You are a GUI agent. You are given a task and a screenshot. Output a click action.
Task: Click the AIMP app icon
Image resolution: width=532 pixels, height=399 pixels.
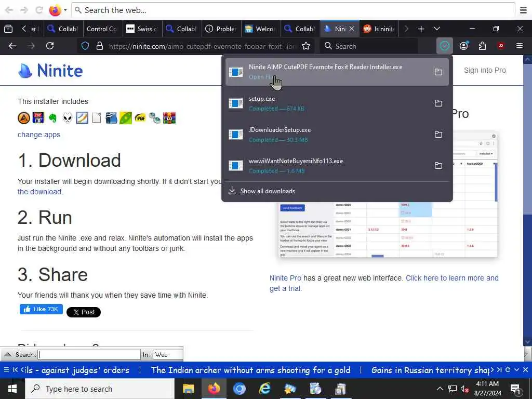pos(24,118)
